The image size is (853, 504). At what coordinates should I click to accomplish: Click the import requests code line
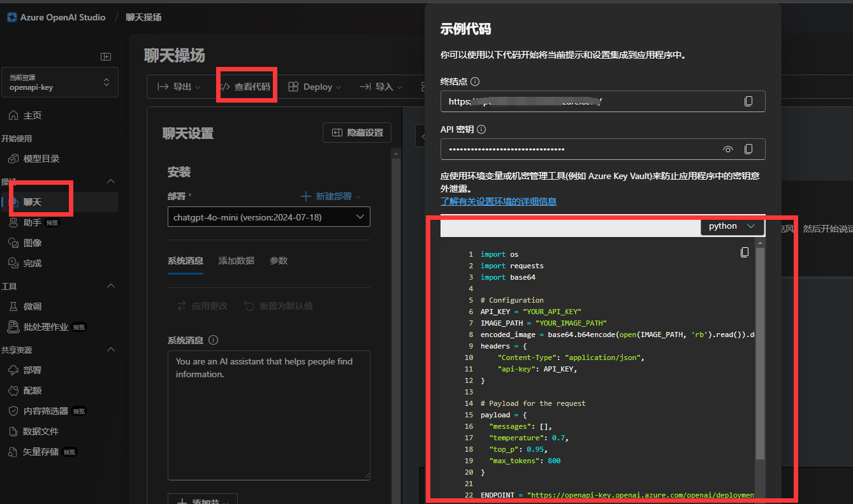coord(512,266)
